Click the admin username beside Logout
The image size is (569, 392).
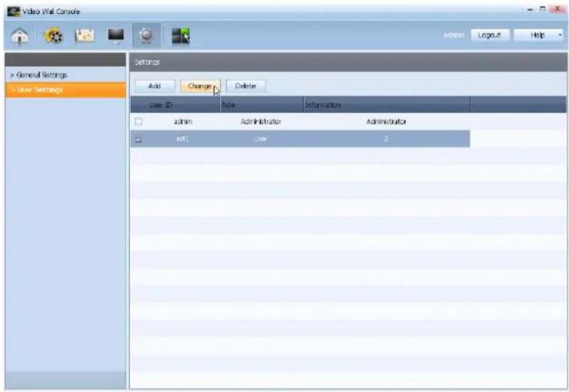point(454,35)
